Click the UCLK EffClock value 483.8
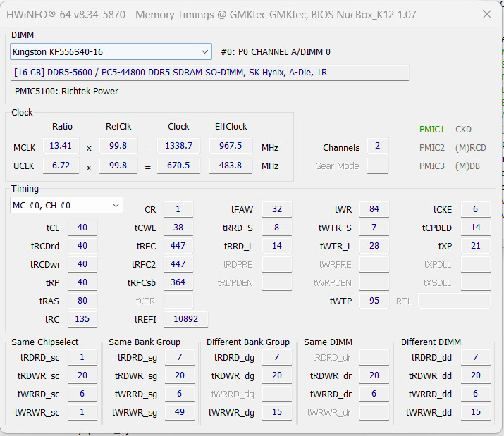The width and height of the screenshot is (504, 436). pos(231,166)
